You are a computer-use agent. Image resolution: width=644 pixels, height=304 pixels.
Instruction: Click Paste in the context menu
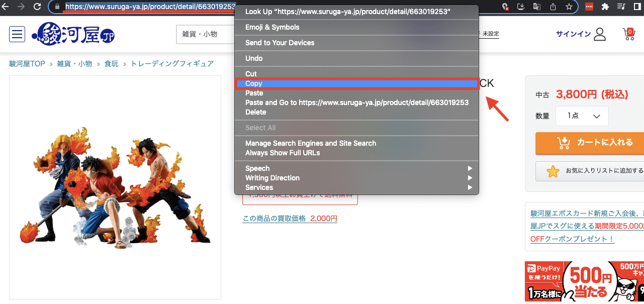[x=356, y=93]
